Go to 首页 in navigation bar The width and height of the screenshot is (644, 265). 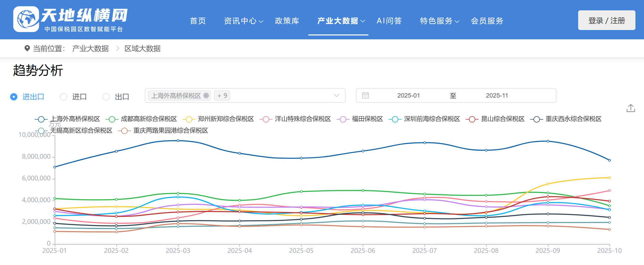click(198, 21)
